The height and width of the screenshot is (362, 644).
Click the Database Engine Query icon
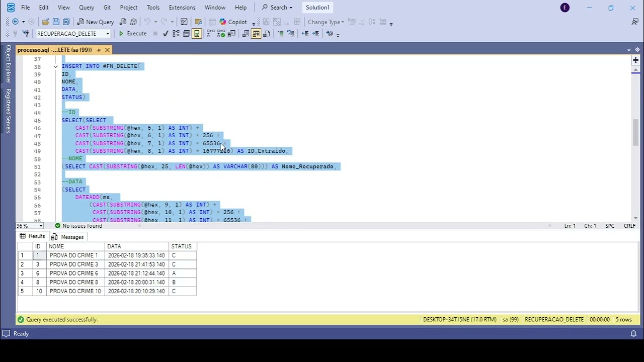click(x=123, y=22)
